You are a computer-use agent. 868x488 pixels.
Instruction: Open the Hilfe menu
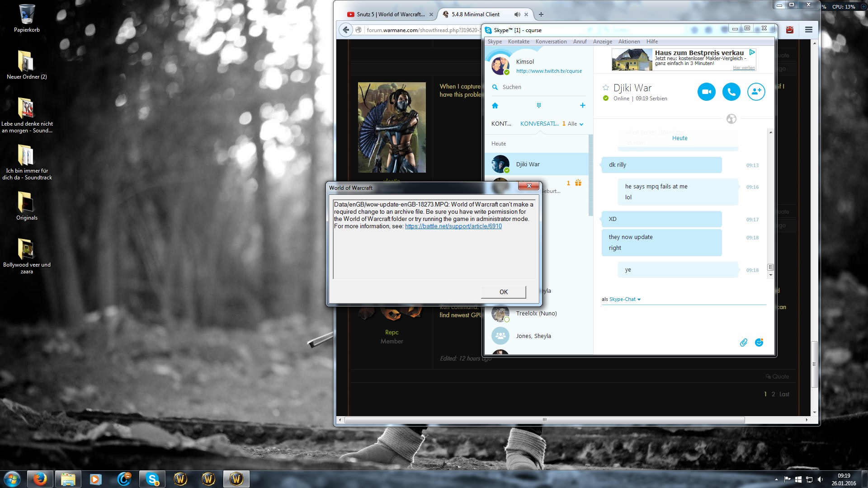pos(652,42)
